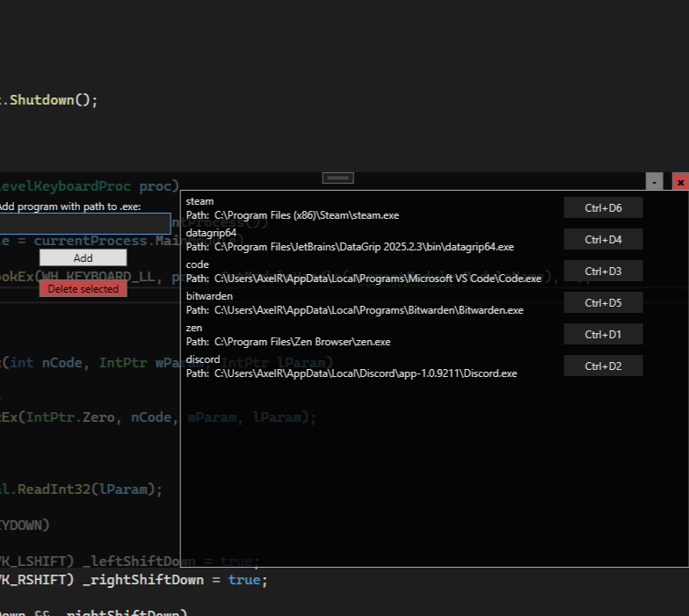Click the Ctrl+D2 button beside discord
The image size is (689, 616).
pyautogui.click(x=603, y=366)
